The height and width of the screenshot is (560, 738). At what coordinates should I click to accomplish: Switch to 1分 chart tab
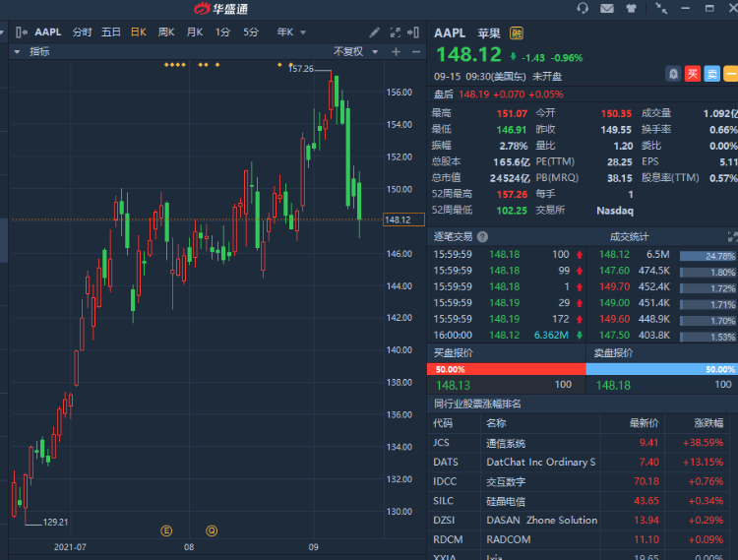coord(222,32)
